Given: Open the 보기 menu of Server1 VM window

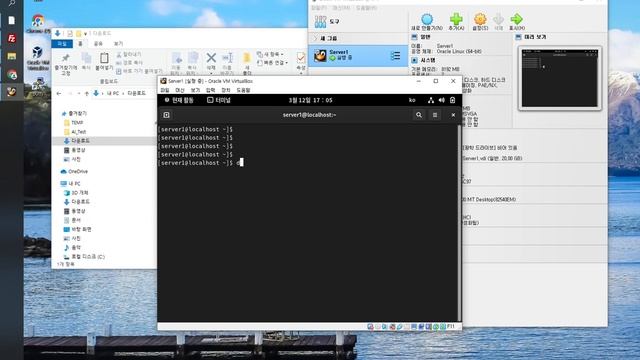Looking at the screenshot, I should click(196, 90).
